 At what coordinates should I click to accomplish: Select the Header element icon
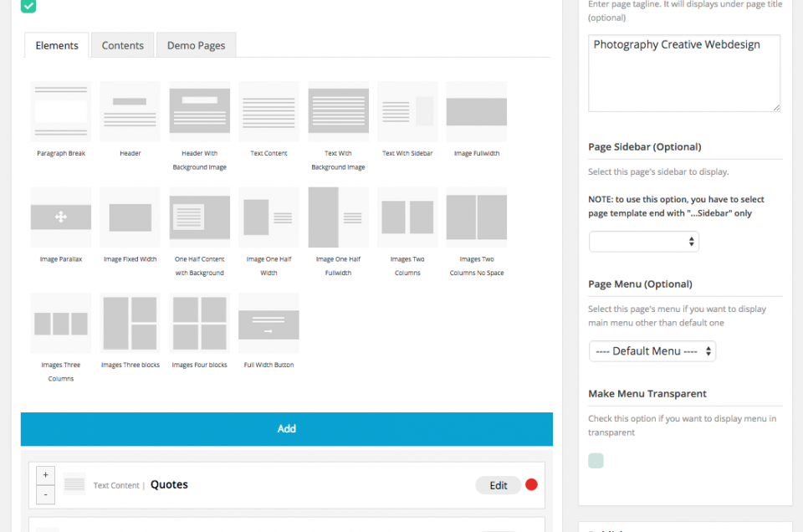coord(130,111)
